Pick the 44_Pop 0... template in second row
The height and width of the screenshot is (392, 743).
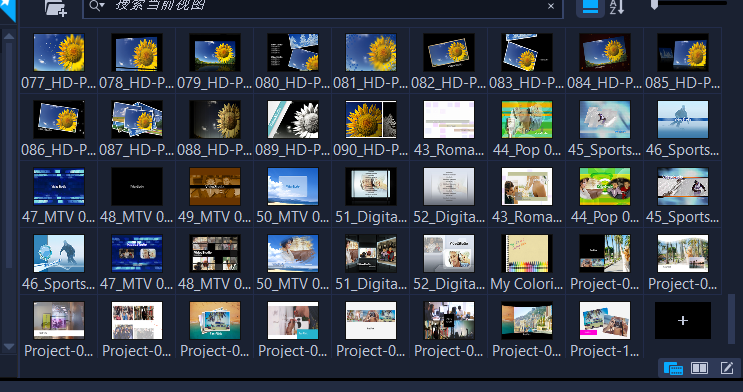[527, 119]
